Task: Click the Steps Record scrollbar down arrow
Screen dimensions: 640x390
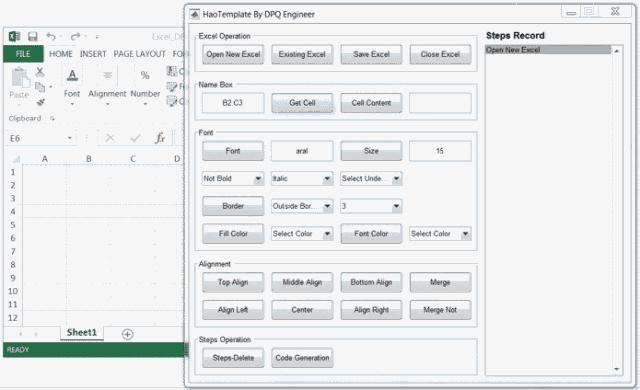Action: (617, 369)
